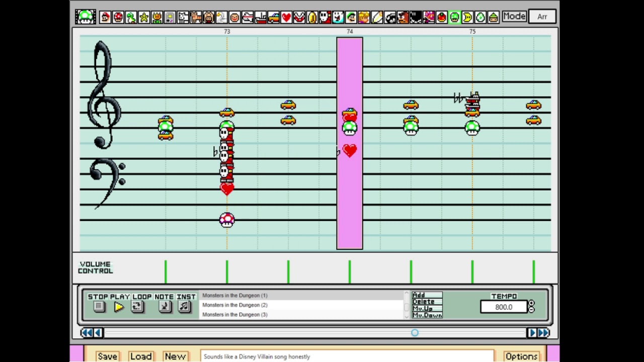Select the baby face instrument
Image resolution: width=644 pixels, height=362 pixels.
coord(234,17)
